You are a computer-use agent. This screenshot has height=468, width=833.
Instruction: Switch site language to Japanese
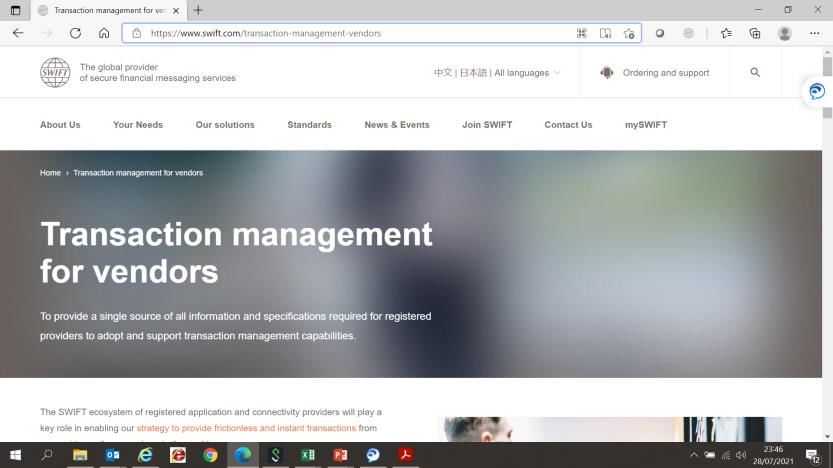click(x=473, y=73)
